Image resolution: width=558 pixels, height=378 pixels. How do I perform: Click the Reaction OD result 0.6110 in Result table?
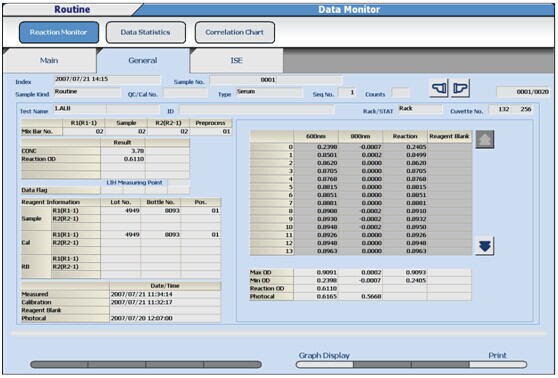(123, 159)
